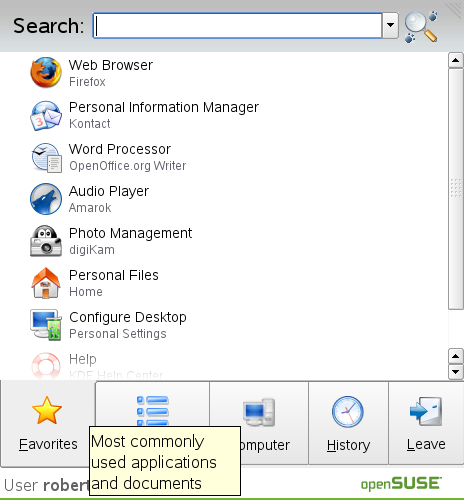Screen dimensions: 464x500
Task: Click inside the Search text field
Action: click(237, 25)
